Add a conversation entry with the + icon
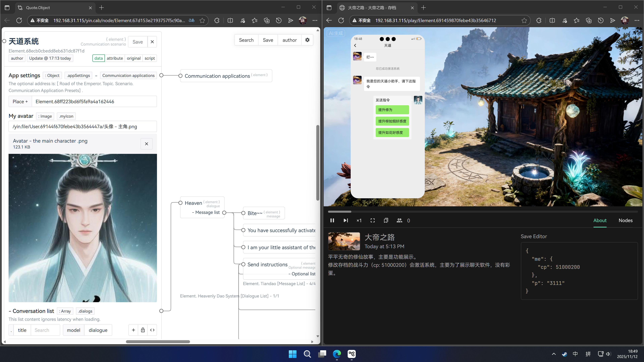Screen dimensions: 644x362 point(133,330)
